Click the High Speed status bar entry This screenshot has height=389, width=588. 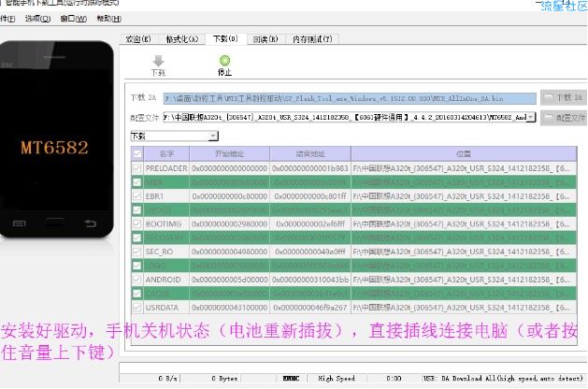pos(337,378)
